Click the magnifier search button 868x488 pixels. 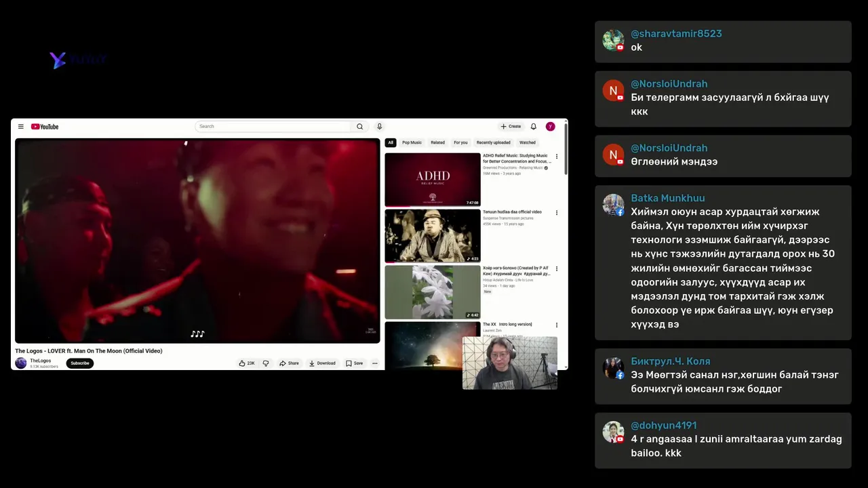pos(359,127)
